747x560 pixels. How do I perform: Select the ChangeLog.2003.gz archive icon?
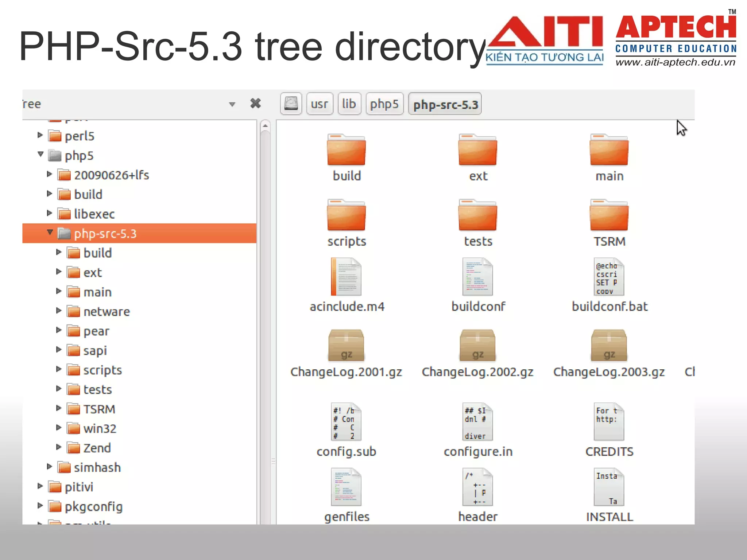pyautogui.click(x=609, y=345)
